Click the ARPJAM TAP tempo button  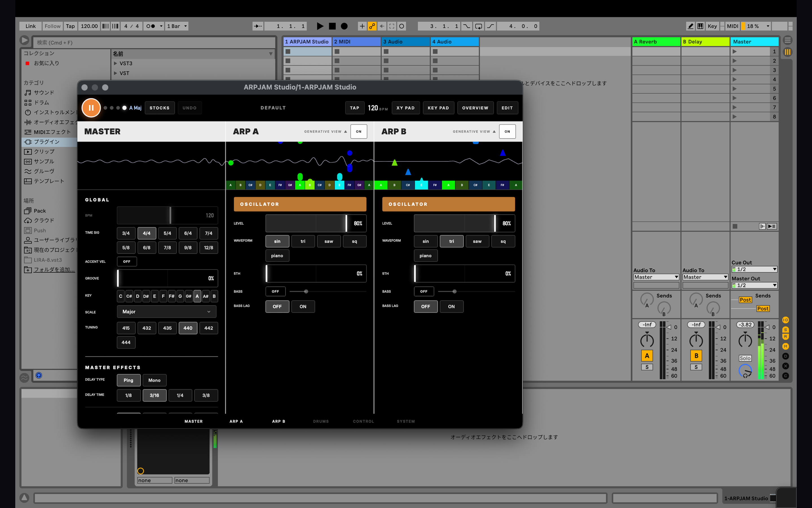[354, 108]
